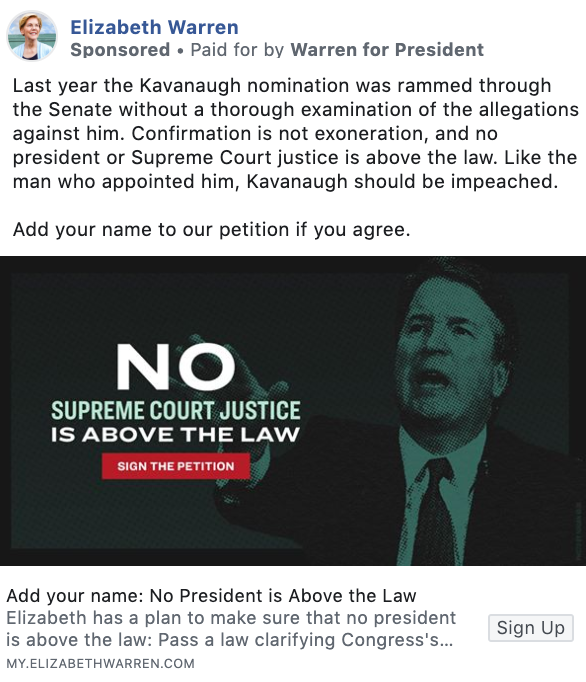Click the man's tie in the ad image
Image resolution: width=586 pixels, height=682 pixels.
coord(435,511)
